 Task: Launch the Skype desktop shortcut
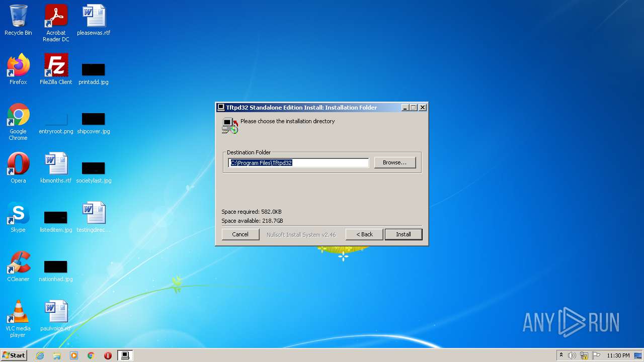pos(18,217)
